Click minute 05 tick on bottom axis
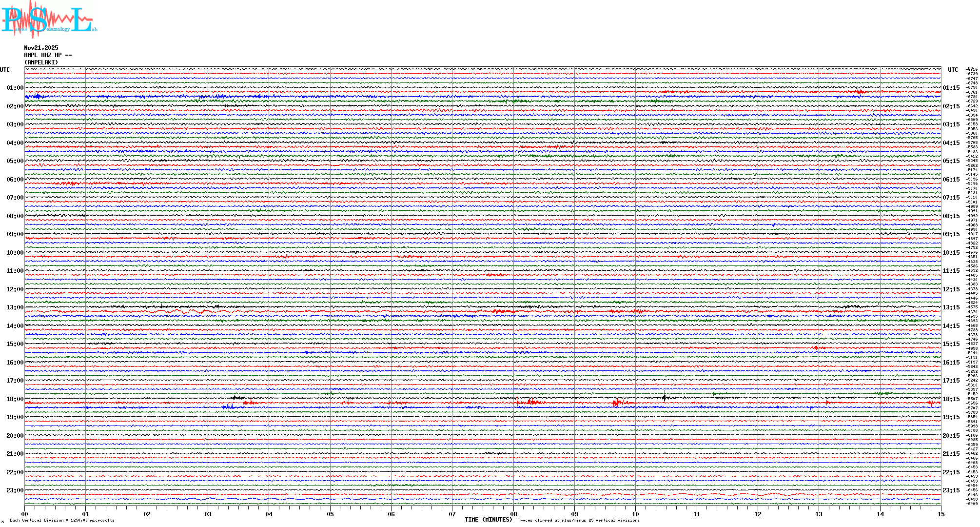This screenshot has height=527, width=980. coord(330,514)
